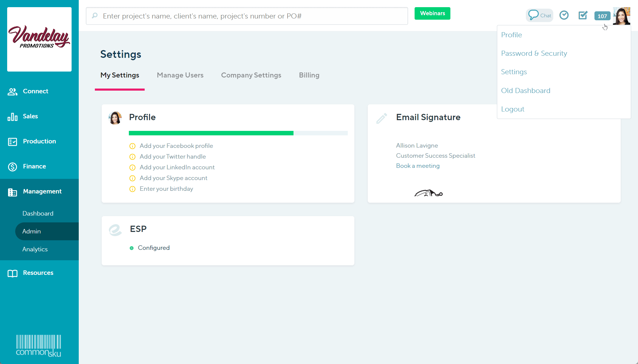The image size is (638, 364).
Task: Open the clock checkmark icon in header
Action: 564,15
